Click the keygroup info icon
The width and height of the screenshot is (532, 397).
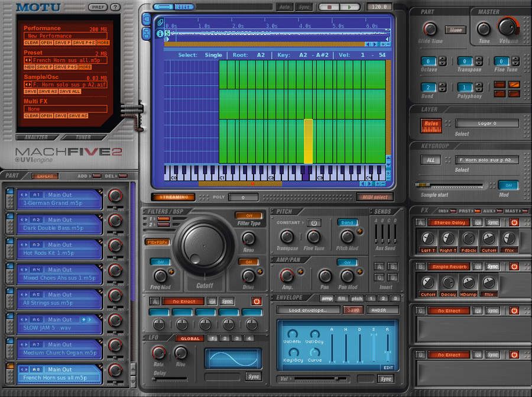pos(160,33)
